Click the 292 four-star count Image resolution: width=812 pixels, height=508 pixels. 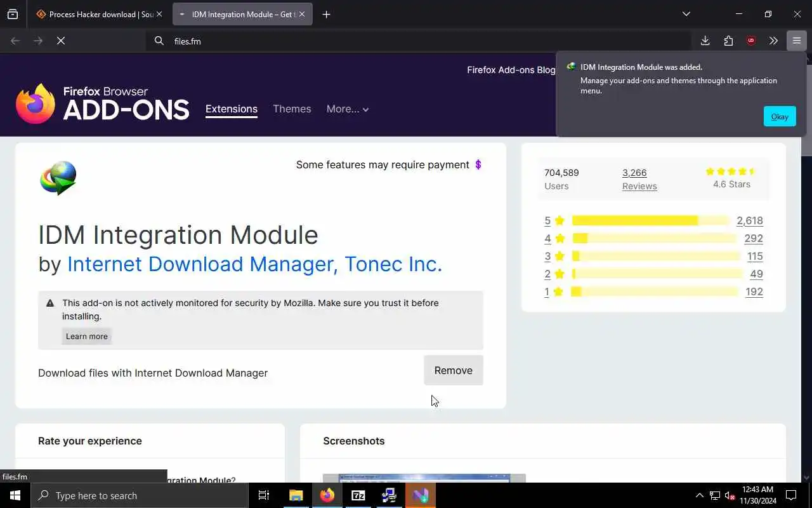pyautogui.click(x=754, y=238)
